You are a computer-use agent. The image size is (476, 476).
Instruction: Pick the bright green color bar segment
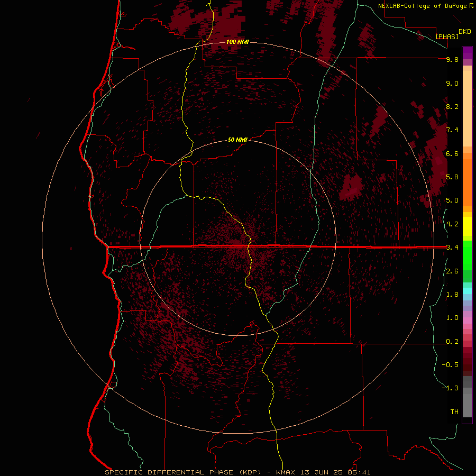click(x=467, y=255)
